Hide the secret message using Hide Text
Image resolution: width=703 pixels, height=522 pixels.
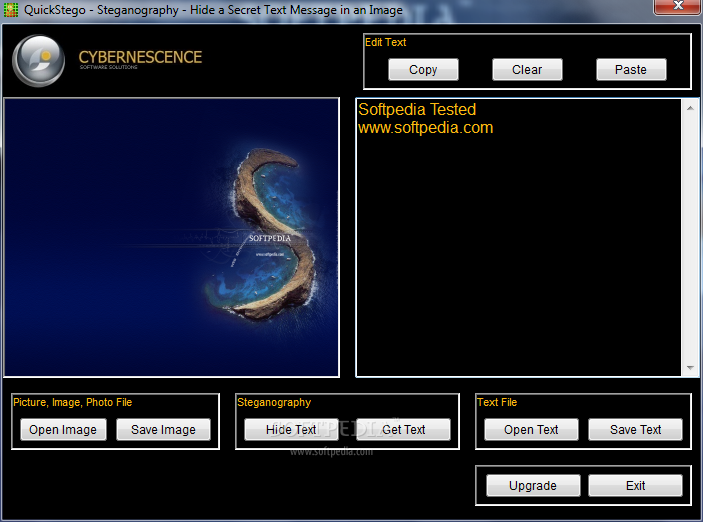pyautogui.click(x=291, y=430)
